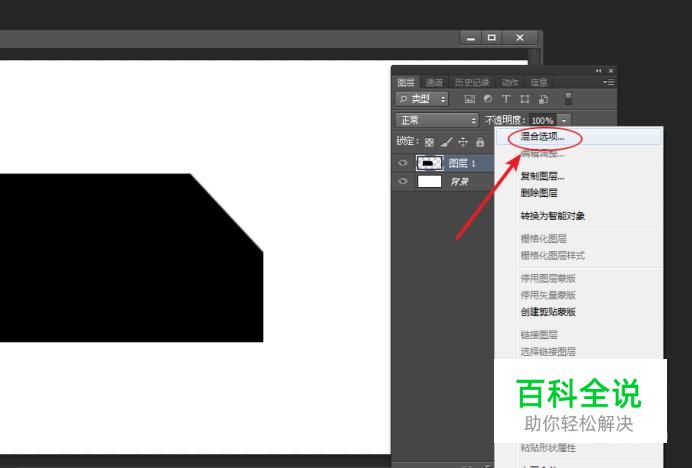Hide 图层 1 via eye icon
Screen dimensions: 692x468
pos(403,163)
